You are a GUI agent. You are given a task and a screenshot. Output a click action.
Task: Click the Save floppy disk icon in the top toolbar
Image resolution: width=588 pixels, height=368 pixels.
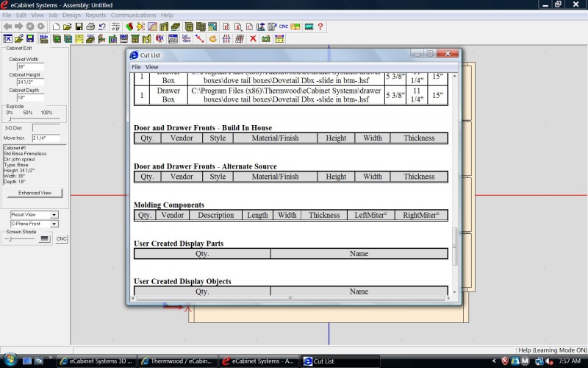(x=79, y=26)
